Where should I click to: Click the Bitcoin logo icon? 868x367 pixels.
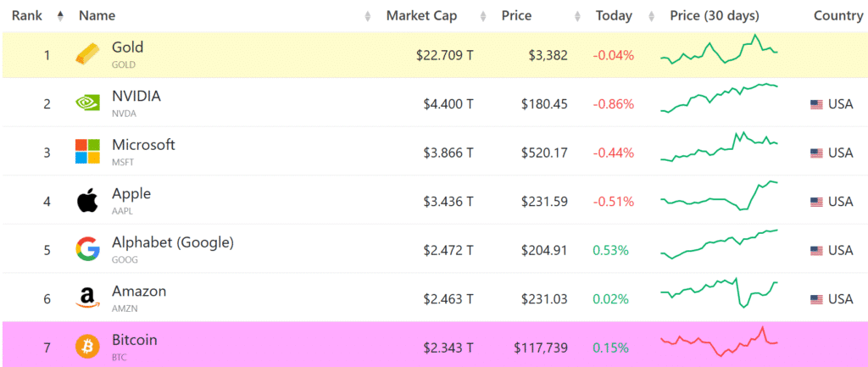click(x=87, y=346)
